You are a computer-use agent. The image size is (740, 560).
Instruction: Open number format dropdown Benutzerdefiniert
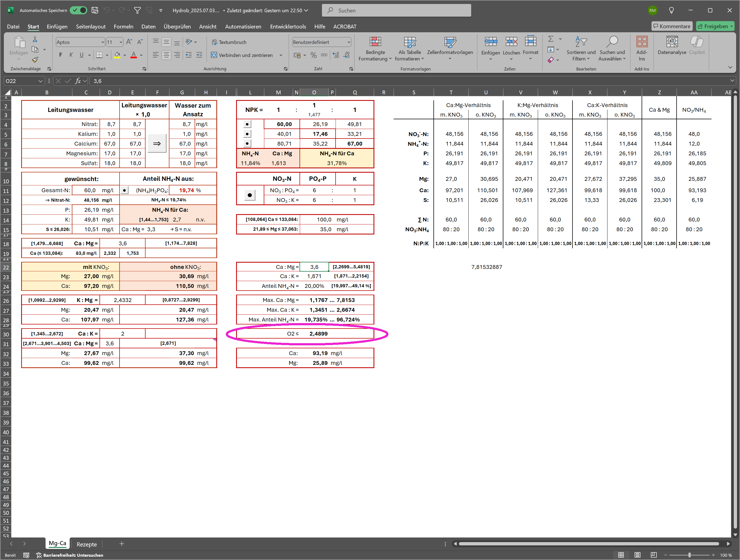click(349, 42)
